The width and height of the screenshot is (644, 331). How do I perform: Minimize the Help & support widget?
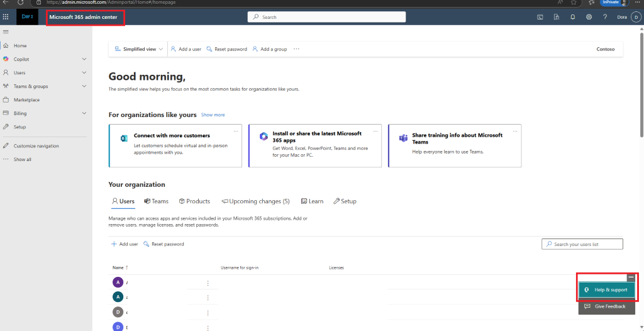pos(631,278)
